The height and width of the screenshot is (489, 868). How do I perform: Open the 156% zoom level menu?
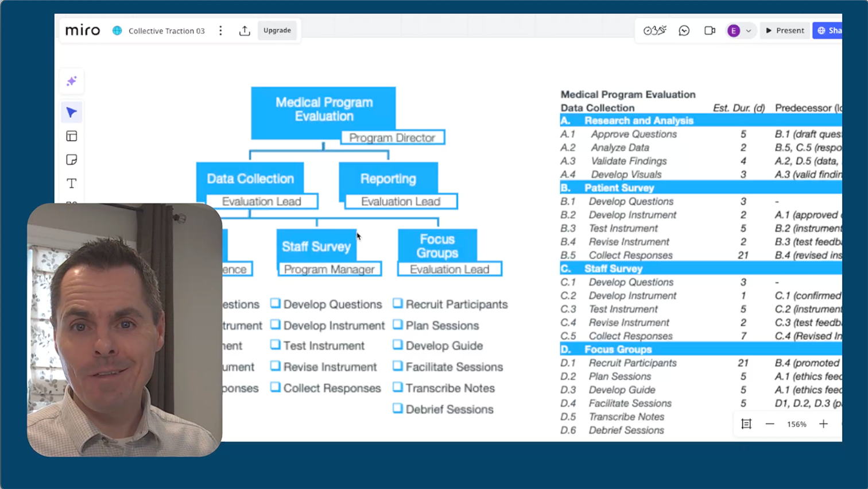796,424
